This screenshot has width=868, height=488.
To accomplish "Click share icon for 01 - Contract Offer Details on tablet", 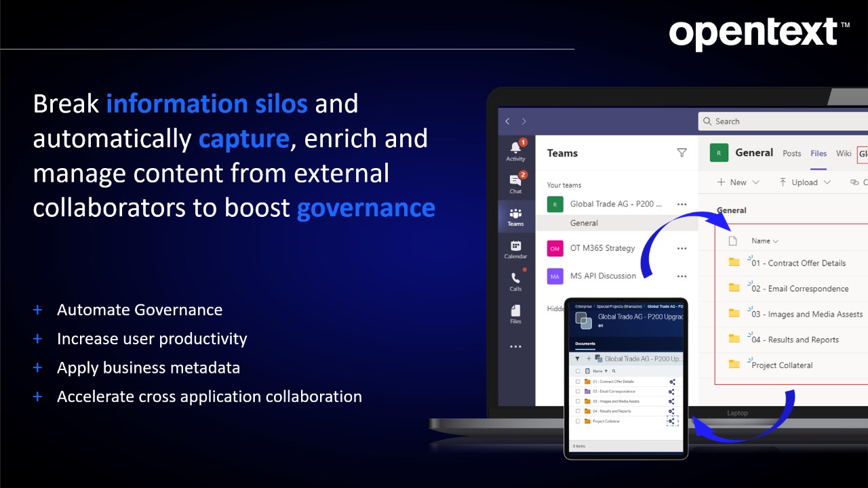I will (672, 382).
